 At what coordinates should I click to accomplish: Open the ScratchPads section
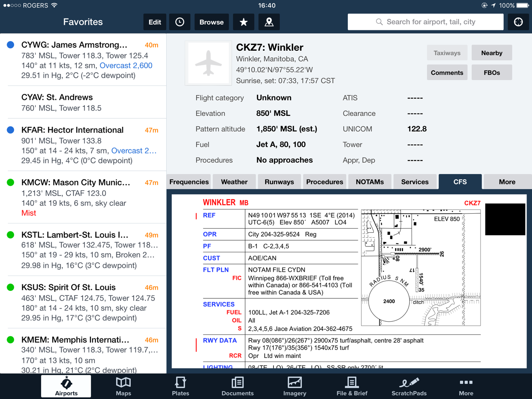pyautogui.click(x=409, y=386)
